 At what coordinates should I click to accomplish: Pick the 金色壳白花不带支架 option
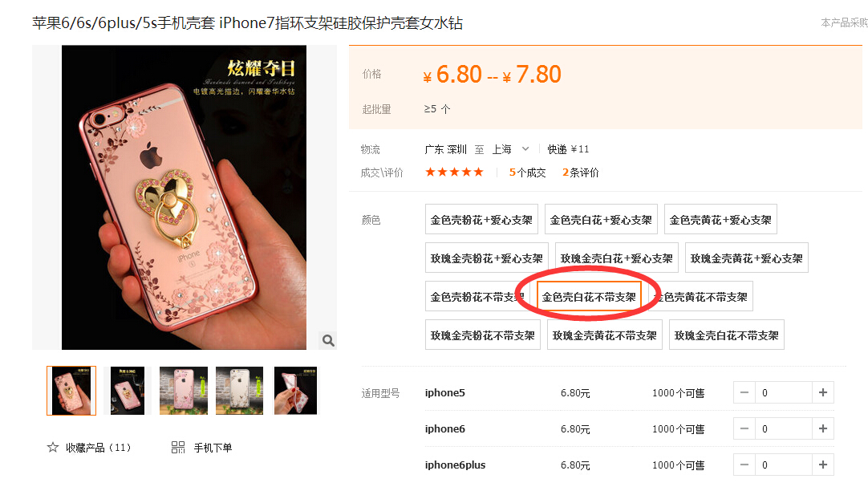point(589,297)
